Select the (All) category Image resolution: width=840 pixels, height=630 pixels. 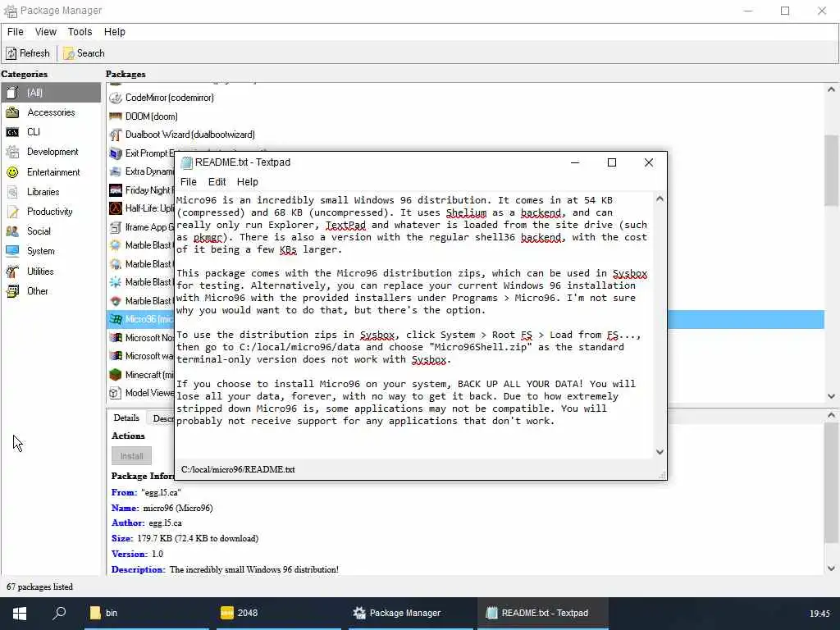tap(50, 93)
